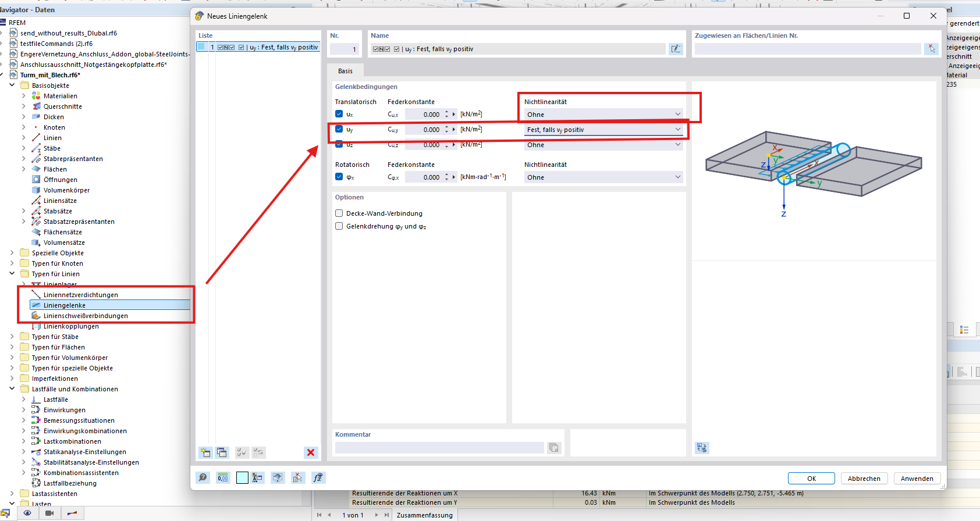Tick the Gelenkdrehung φy und φz checkbox

[x=339, y=226]
